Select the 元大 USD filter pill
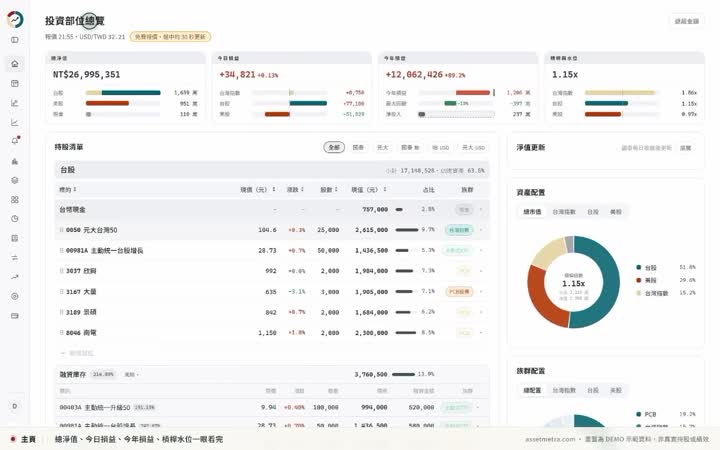720x450 pixels. (x=473, y=147)
